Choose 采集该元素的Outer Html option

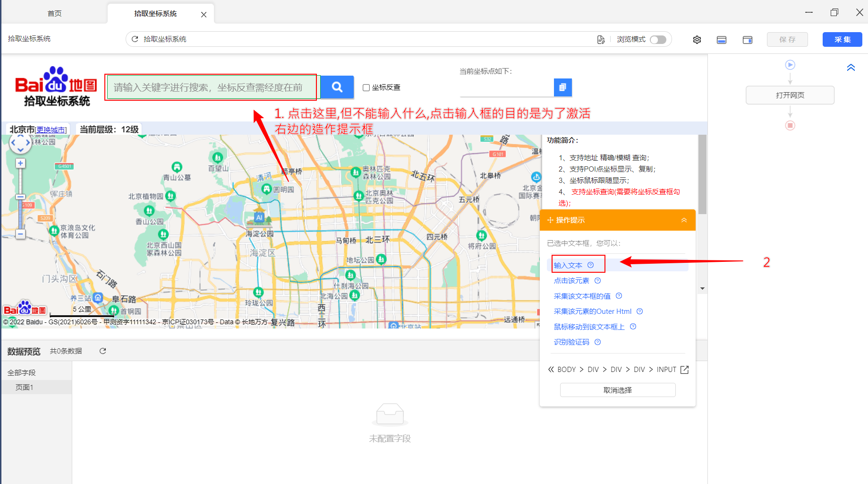tap(593, 311)
